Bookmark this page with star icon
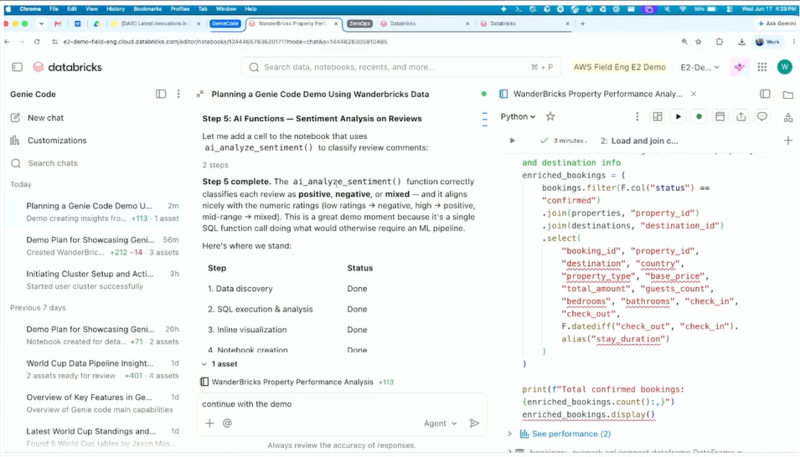The height and width of the screenshot is (457, 800). 698,42
